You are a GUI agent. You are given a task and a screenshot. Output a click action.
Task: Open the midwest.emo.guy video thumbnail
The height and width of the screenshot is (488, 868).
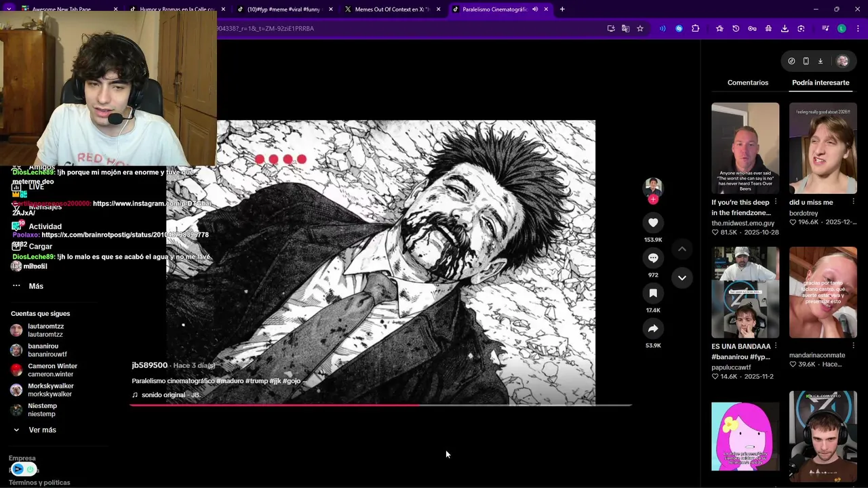[x=745, y=148]
